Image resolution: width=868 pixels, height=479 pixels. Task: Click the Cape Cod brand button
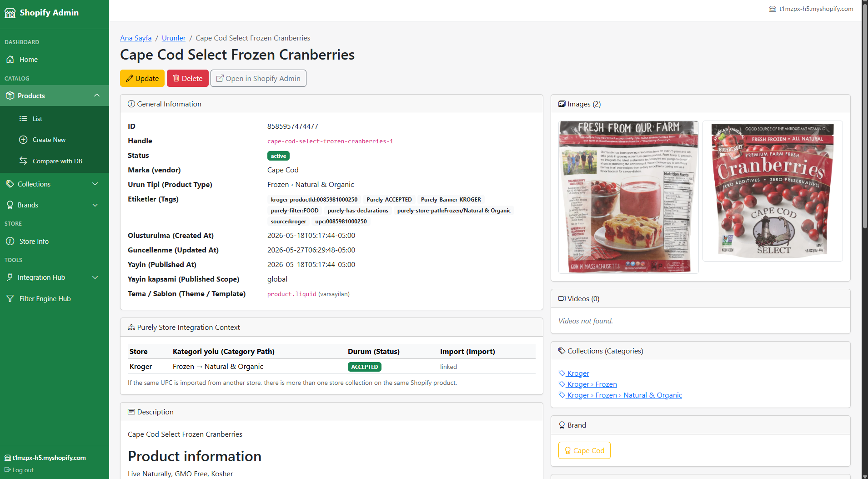[x=584, y=450]
